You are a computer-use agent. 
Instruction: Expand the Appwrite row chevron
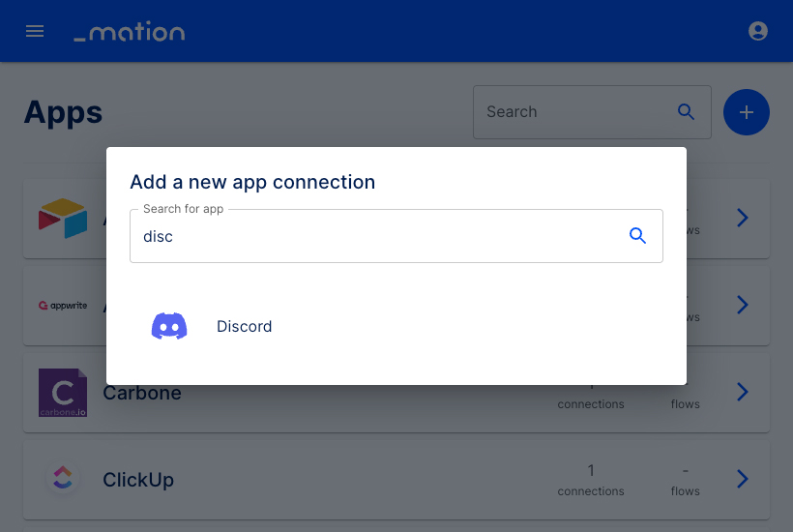(742, 305)
